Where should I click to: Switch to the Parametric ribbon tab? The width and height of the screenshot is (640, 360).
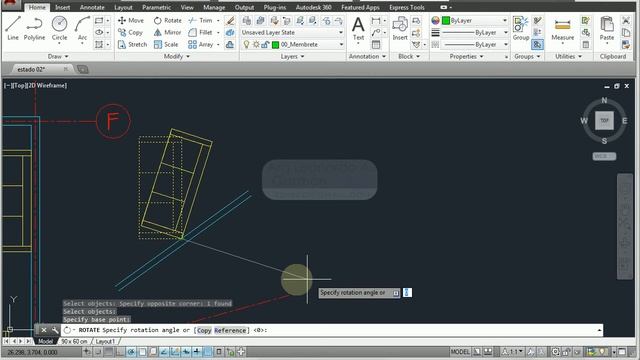click(156, 7)
